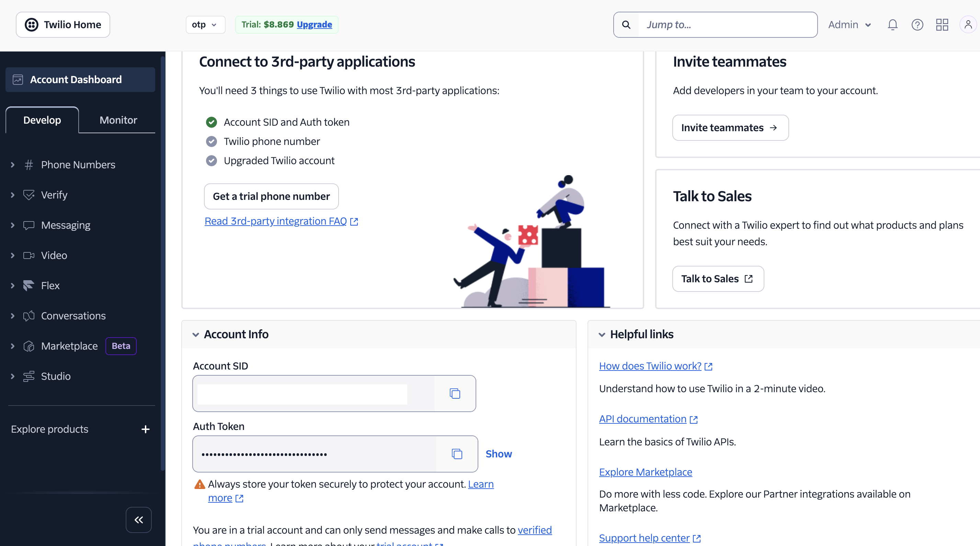Viewport: 980px width, 546px height.
Task: Click the Learn more link about token security
Action: tap(351, 491)
